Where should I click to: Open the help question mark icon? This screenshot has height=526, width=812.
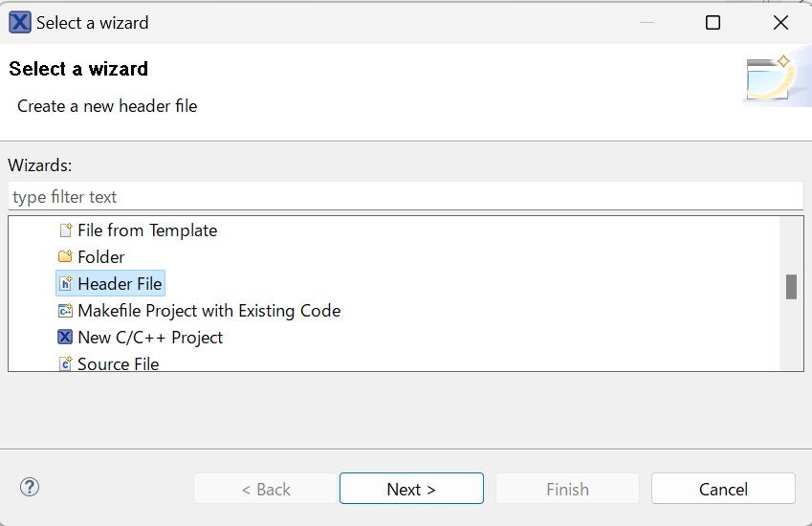[x=29, y=488]
